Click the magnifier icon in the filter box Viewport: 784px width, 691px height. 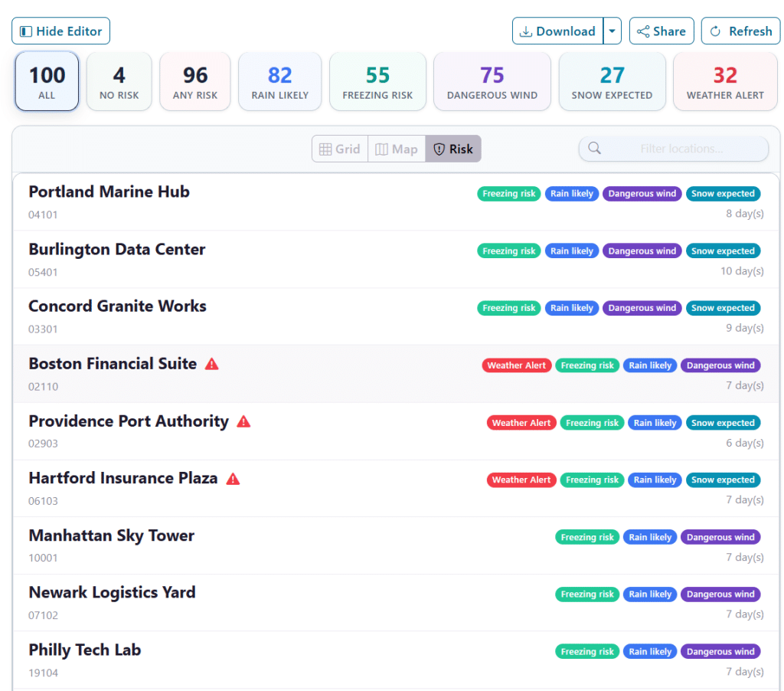[594, 149]
